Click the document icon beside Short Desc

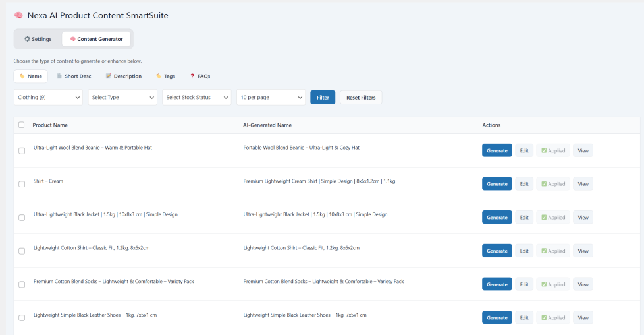[x=59, y=76]
